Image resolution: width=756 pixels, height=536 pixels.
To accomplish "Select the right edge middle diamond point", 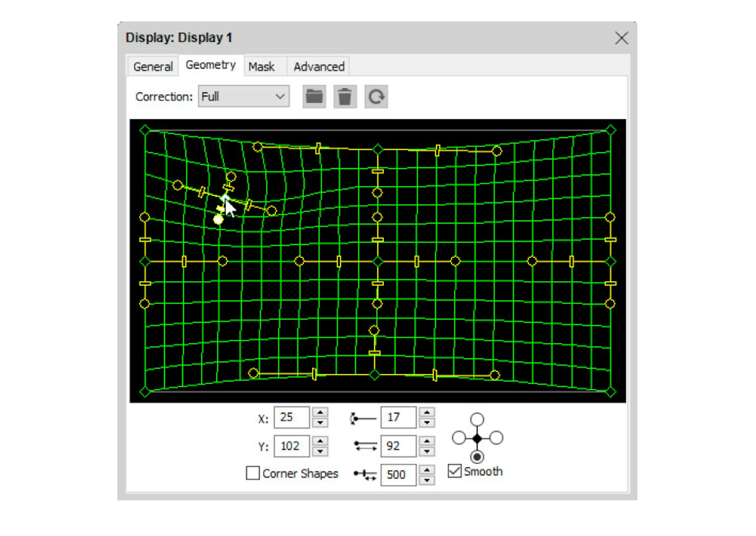I will click(x=610, y=261).
